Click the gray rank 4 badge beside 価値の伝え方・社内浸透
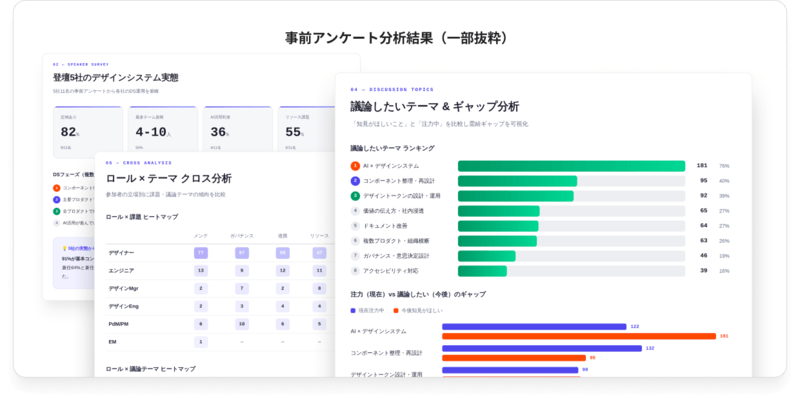The height and width of the screenshot is (404, 800). [x=355, y=211]
